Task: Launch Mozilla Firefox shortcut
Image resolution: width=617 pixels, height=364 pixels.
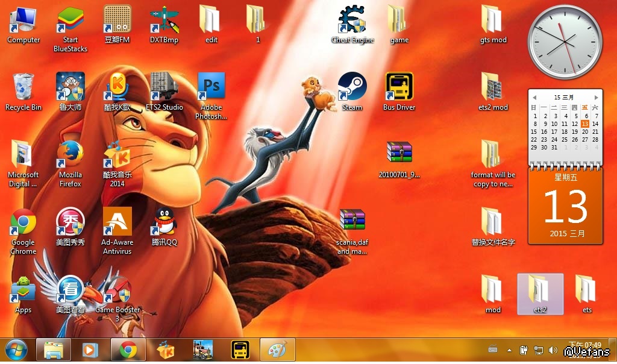Action: pyautogui.click(x=70, y=164)
